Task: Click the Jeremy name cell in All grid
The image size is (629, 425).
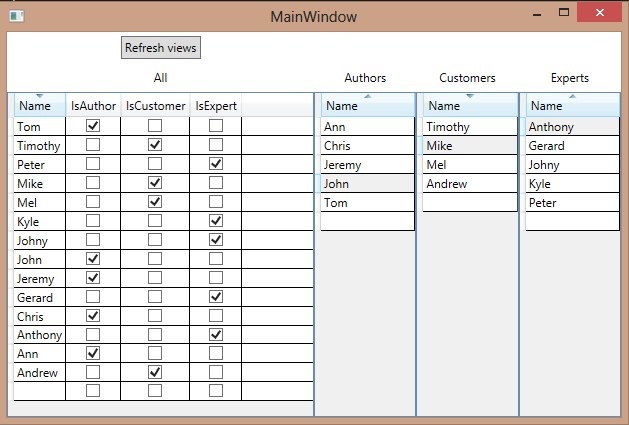Action: click(x=39, y=278)
